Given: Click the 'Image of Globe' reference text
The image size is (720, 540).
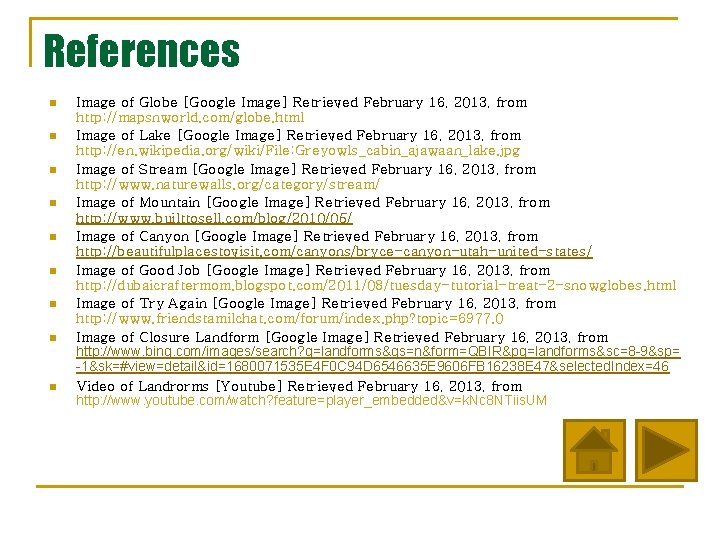Looking at the screenshot, I should pos(301,102).
